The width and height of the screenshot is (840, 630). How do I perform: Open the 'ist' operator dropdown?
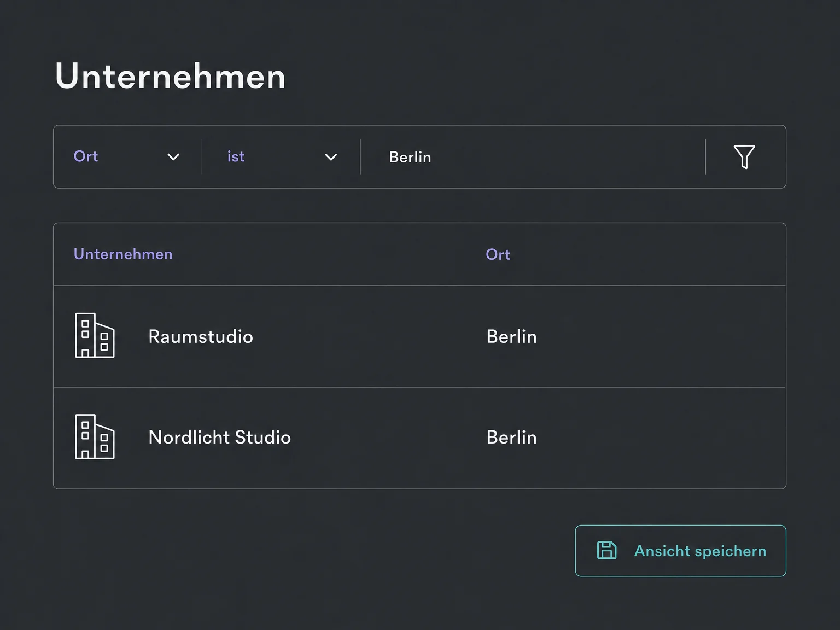(282, 157)
